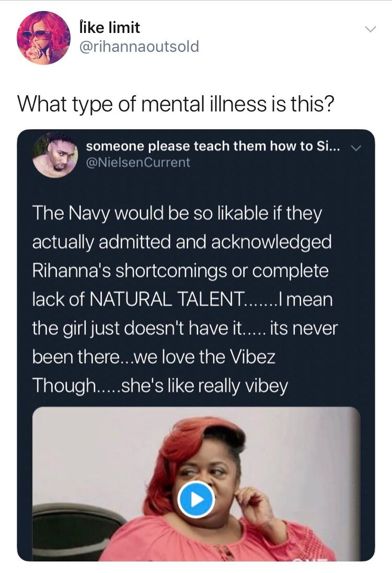Click the display name like limit
Viewport: 392px width, 573px height.
click(x=109, y=28)
